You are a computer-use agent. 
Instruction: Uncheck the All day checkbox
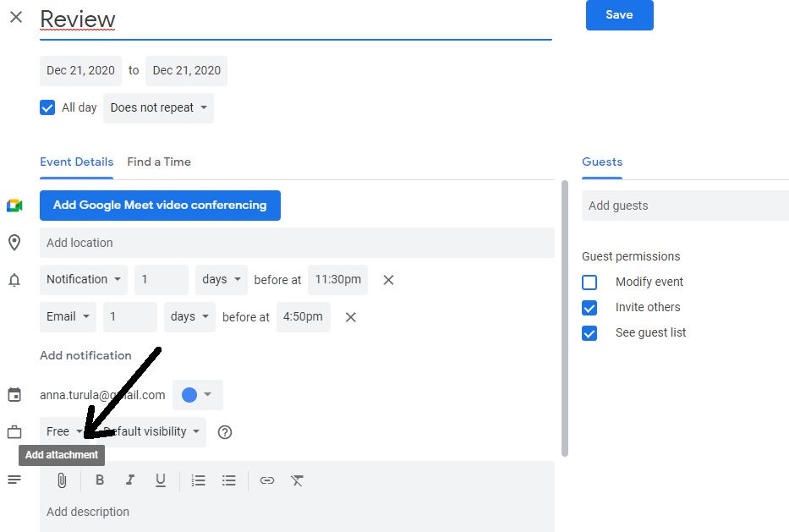[47, 107]
